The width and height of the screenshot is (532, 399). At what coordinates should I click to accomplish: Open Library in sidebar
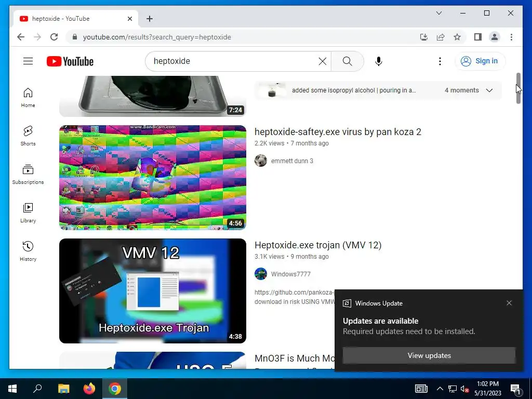tap(28, 212)
